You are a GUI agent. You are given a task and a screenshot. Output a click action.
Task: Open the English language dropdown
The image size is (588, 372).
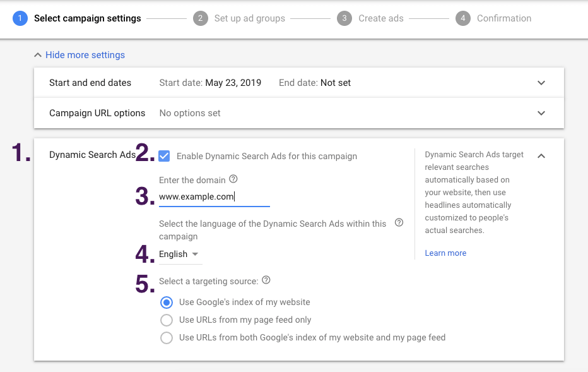[180, 254]
